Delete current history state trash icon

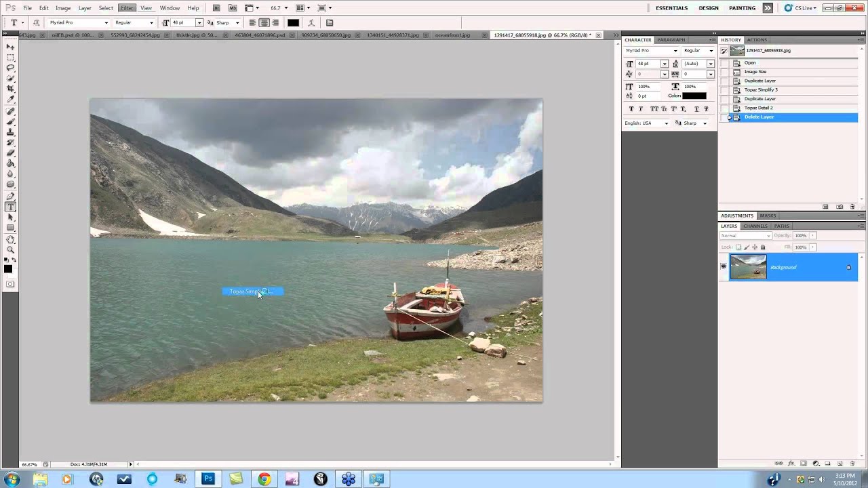pos(852,207)
